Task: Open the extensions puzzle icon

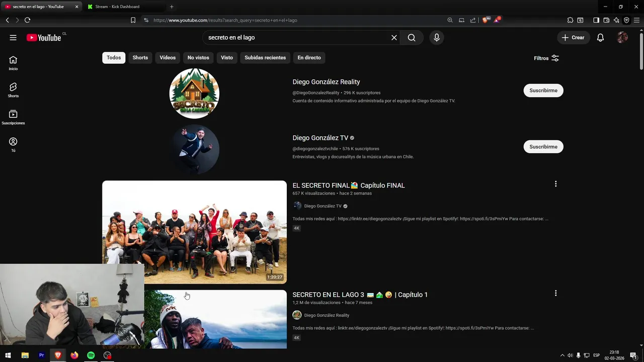Action: coord(570,20)
